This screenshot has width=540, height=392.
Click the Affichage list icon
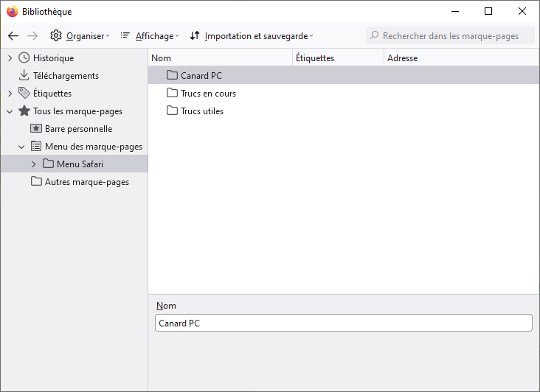pyautogui.click(x=125, y=35)
